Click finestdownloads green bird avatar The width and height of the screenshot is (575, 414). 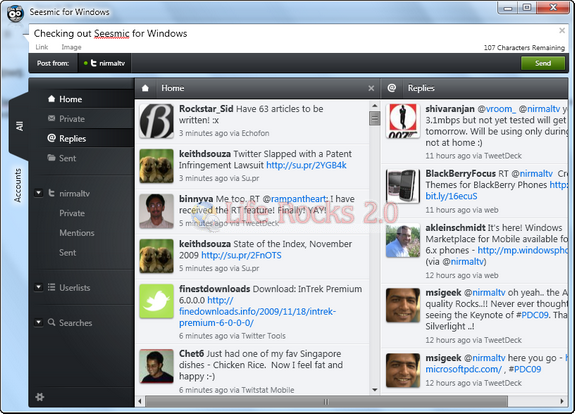coord(157,301)
